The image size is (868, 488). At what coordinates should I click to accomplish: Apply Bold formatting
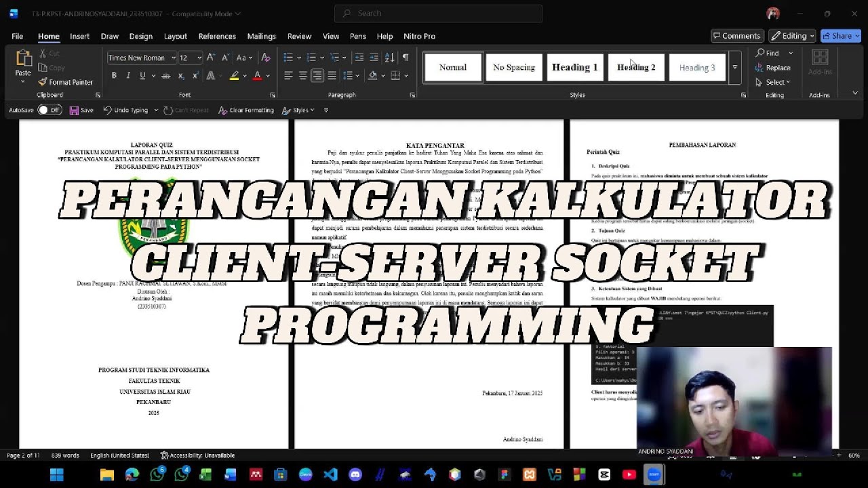click(x=114, y=76)
